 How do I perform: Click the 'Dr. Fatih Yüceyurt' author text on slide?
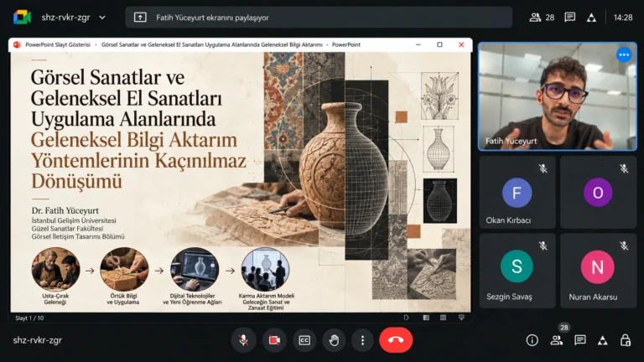65,210
